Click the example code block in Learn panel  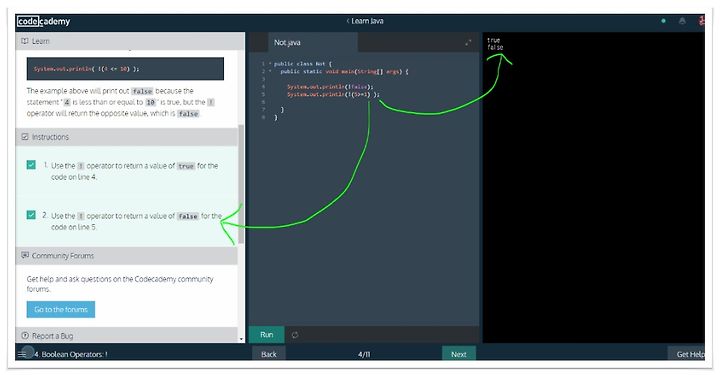(x=125, y=69)
